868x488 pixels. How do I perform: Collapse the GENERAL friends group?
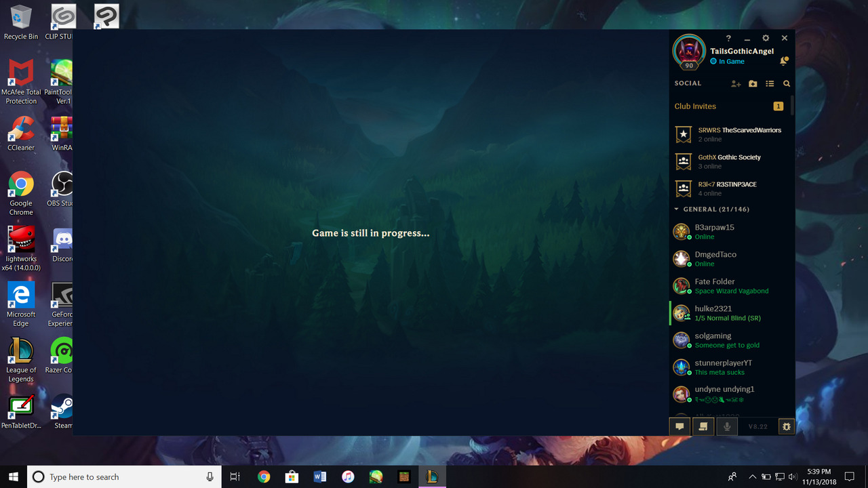click(x=677, y=209)
